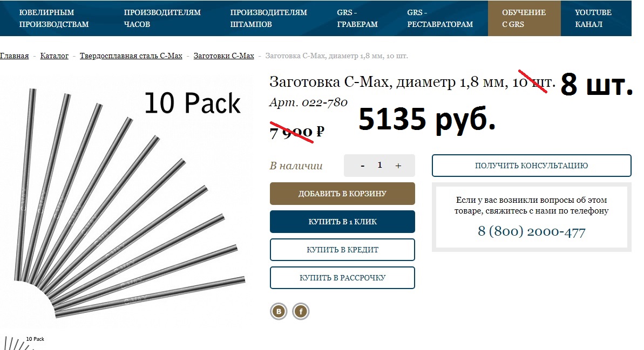Open the highlighted Обучение с GRS tab
Viewport: 644px width, 350px height.
[524, 18]
